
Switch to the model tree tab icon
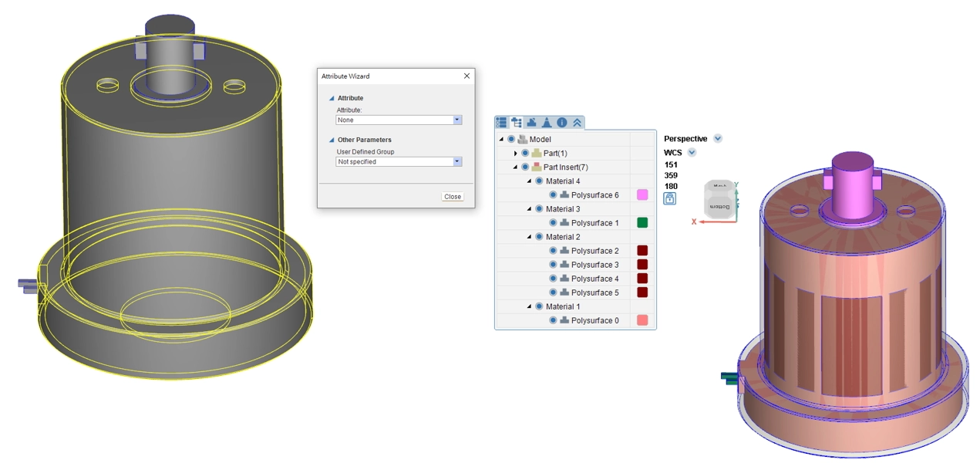click(x=517, y=122)
